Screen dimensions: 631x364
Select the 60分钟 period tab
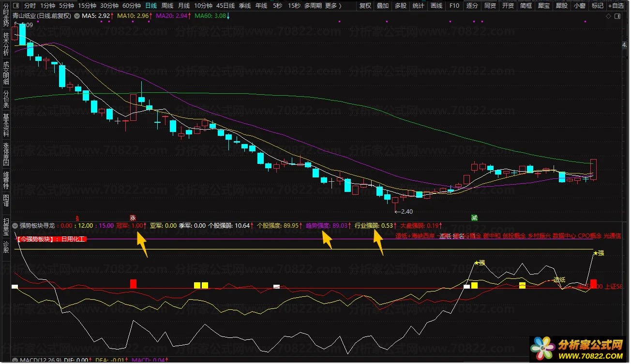132,6
